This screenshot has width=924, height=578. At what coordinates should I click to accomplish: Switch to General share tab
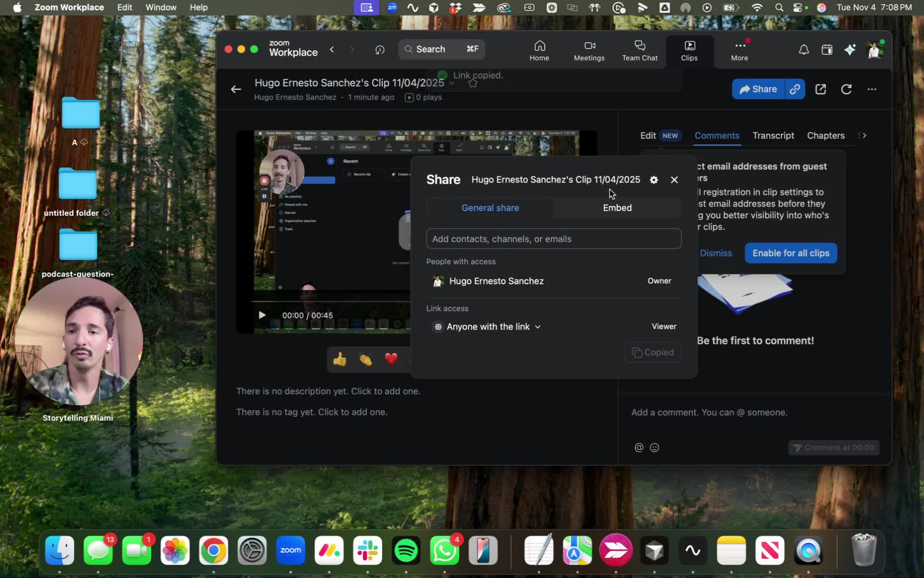[490, 208]
